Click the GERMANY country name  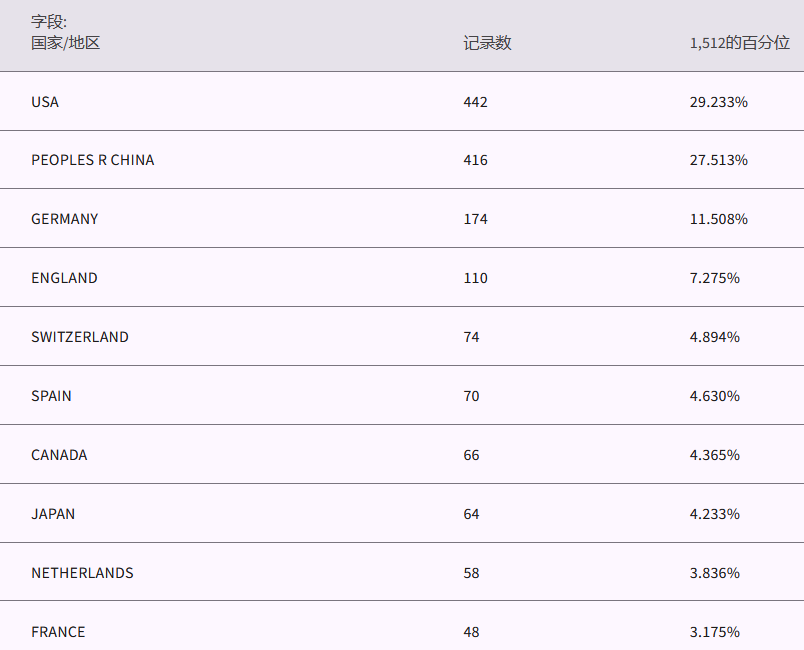(65, 219)
